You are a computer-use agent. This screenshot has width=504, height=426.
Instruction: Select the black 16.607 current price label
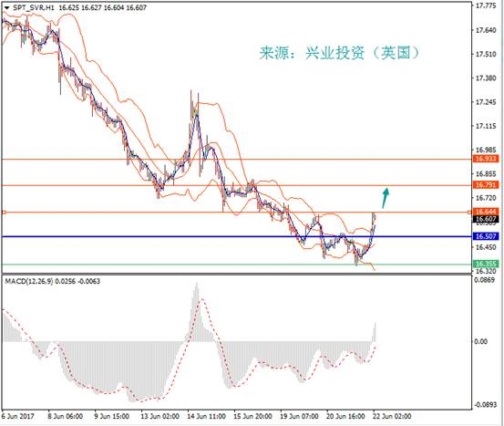coord(486,219)
